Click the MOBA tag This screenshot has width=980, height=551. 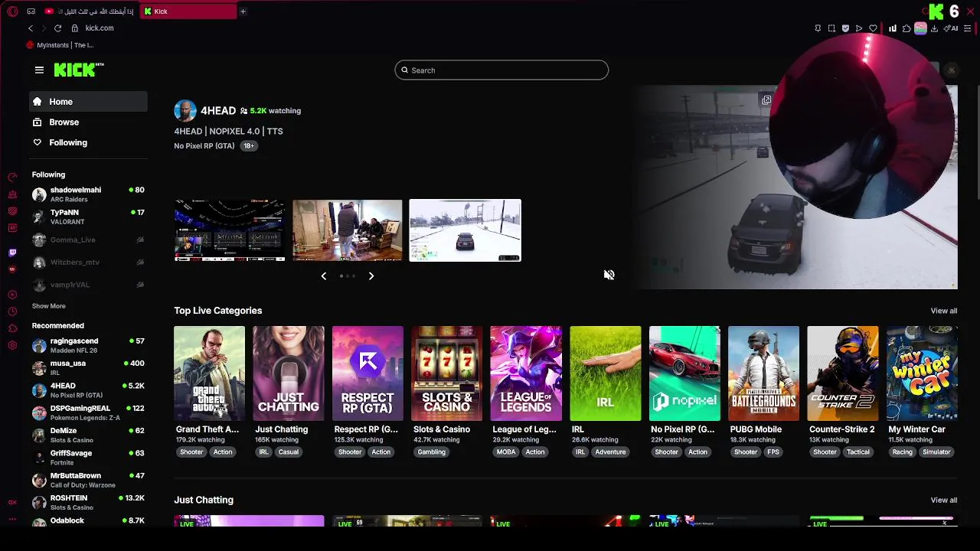506,452
